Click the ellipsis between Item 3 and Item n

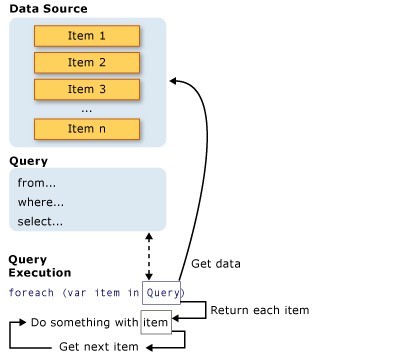click(87, 111)
